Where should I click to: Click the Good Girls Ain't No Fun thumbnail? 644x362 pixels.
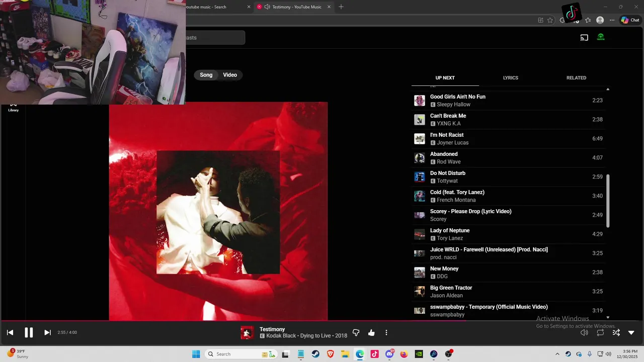coord(420,101)
